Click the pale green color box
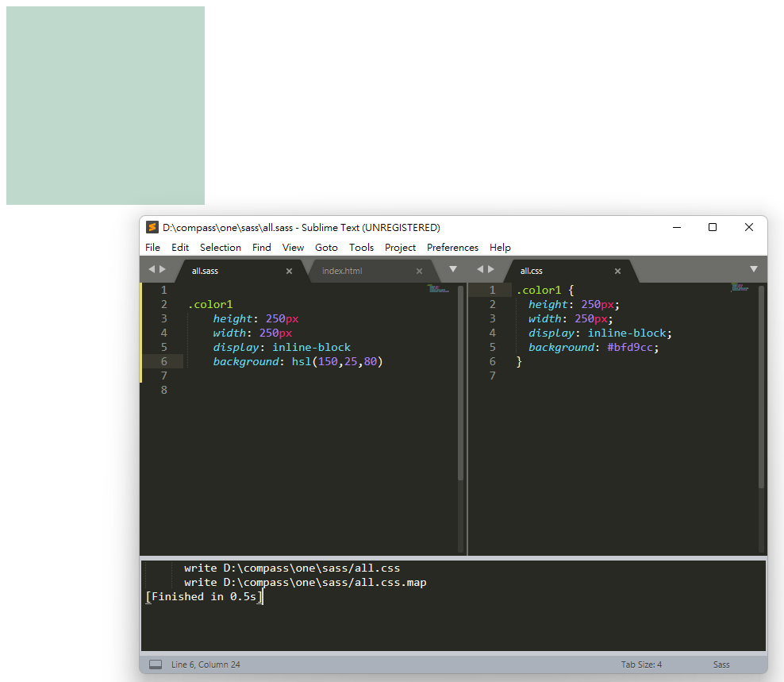The width and height of the screenshot is (784, 682). (x=106, y=106)
